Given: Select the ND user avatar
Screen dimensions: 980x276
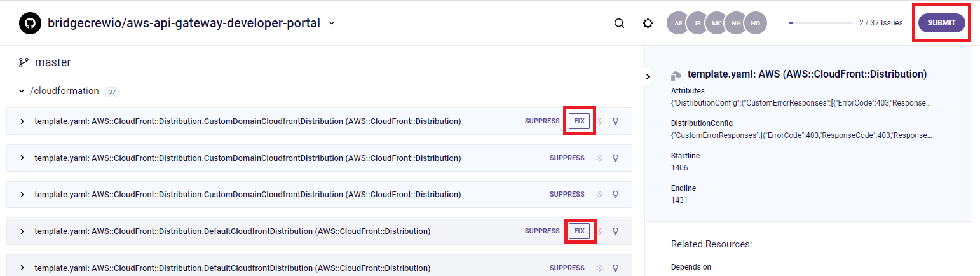Looking at the screenshot, I should pyautogui.click(x=756, y=23).
